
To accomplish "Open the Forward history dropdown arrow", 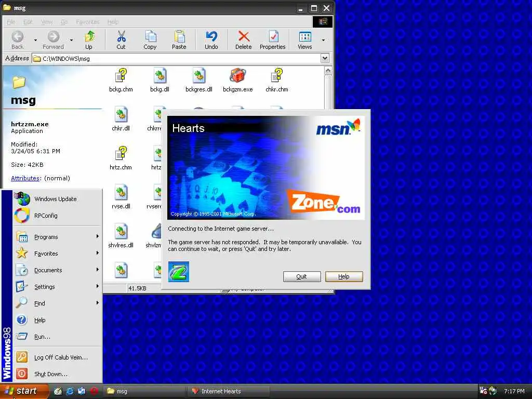I will 71,40.
